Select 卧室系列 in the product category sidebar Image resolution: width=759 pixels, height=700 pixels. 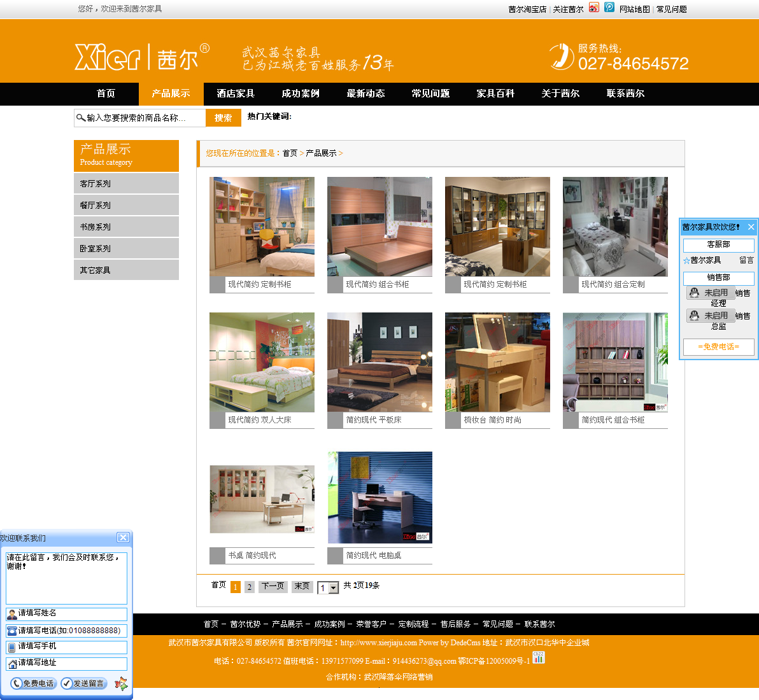[126, 248]
